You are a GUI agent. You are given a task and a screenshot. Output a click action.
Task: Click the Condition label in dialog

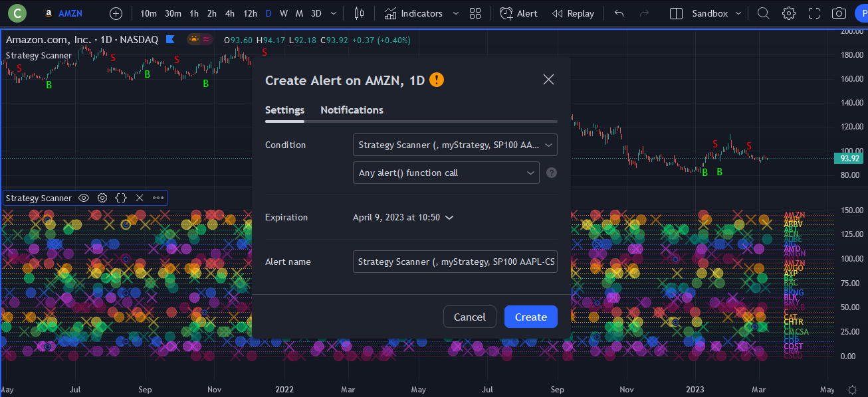[285, 145]
